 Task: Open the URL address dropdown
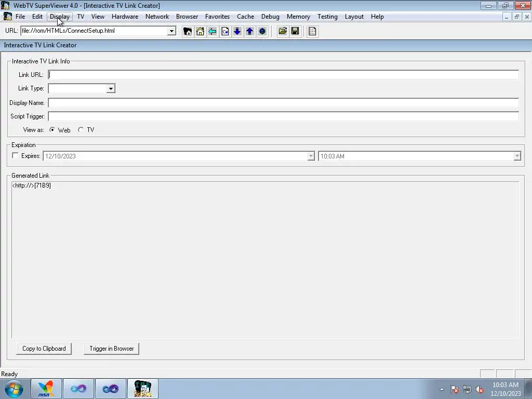pos(171,31)
